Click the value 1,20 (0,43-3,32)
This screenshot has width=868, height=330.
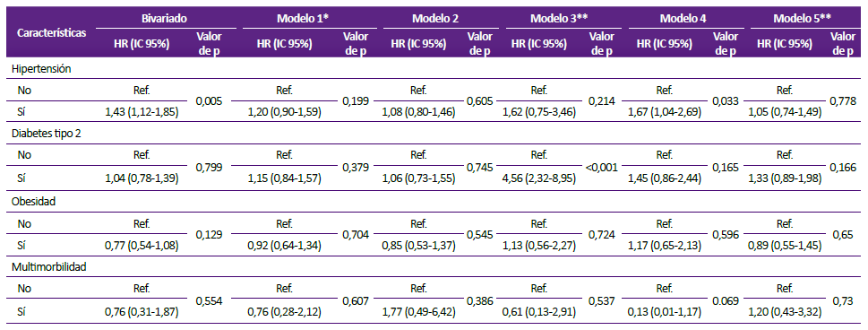(x=785, y=312)
